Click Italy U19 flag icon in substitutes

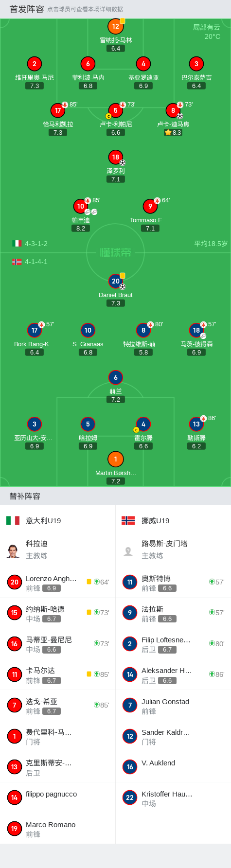tap(13, 520)
